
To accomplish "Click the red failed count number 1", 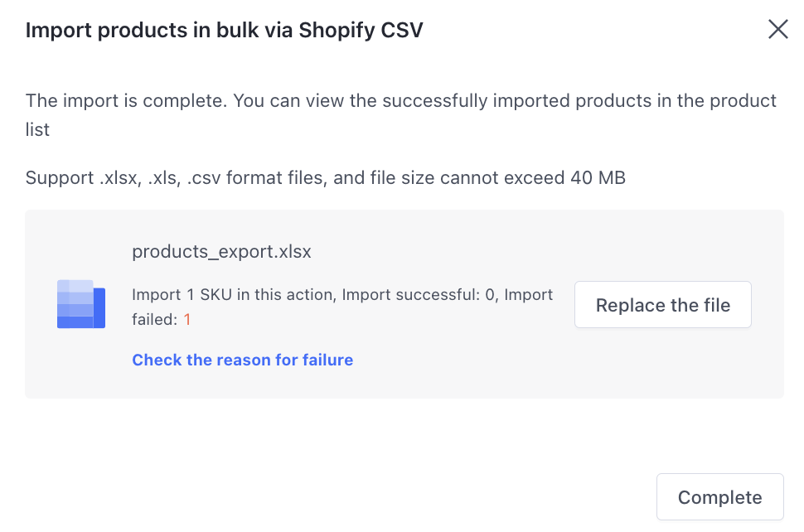I will coord(187,319).
